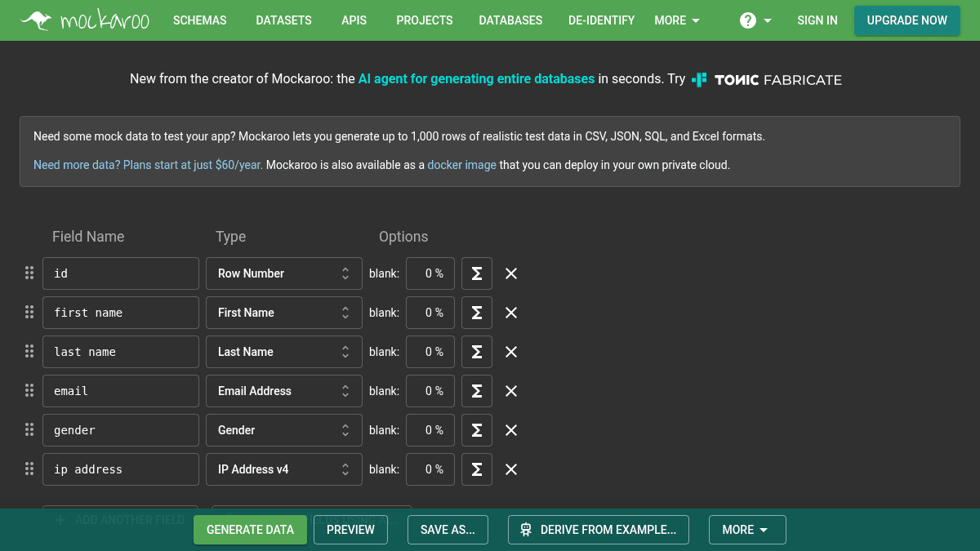Remove the last name field with its X
This screenshot has height=551, width=980.
pos(511,352)
